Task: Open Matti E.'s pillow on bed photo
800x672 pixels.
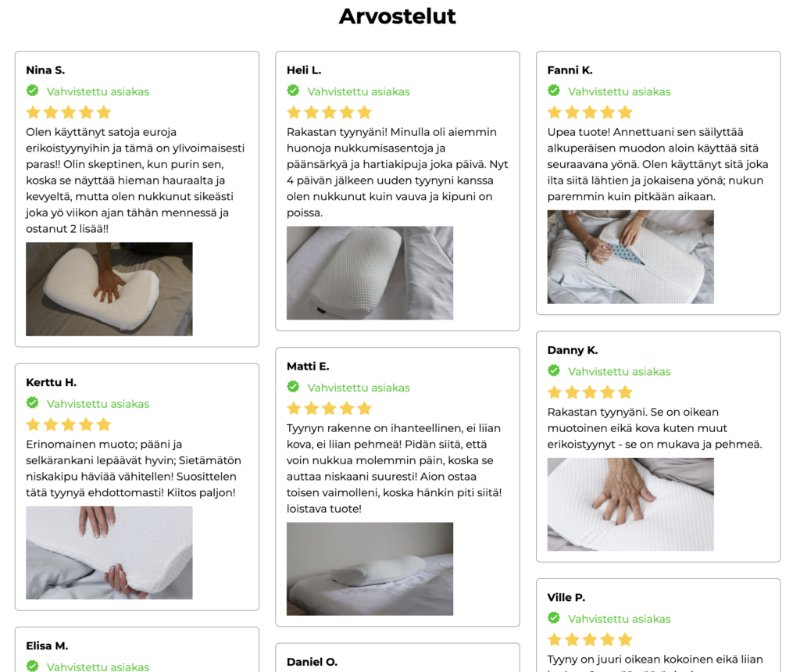Action: 370,568
